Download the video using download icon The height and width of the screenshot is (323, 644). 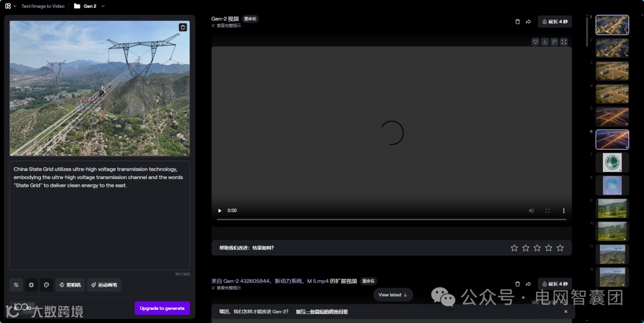pyautogui.click(x=544, y=42)
